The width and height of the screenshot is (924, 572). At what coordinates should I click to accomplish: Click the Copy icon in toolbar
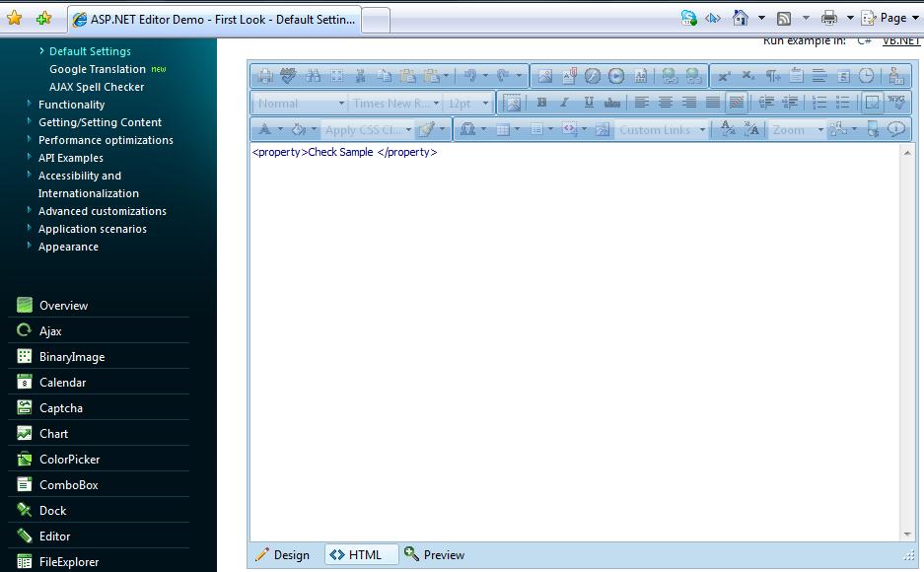(x=385, y=76)
